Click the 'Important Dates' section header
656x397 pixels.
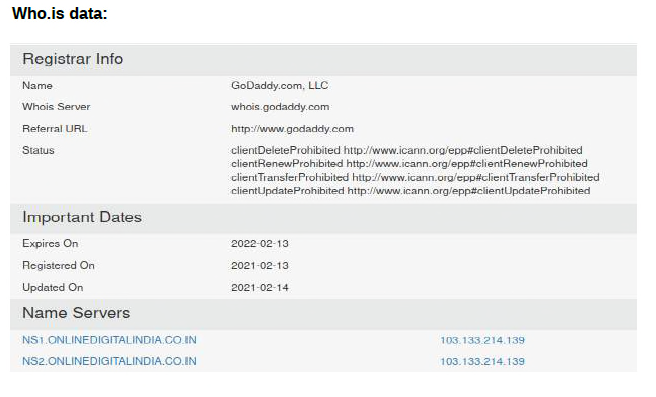[x=323, y=218]
